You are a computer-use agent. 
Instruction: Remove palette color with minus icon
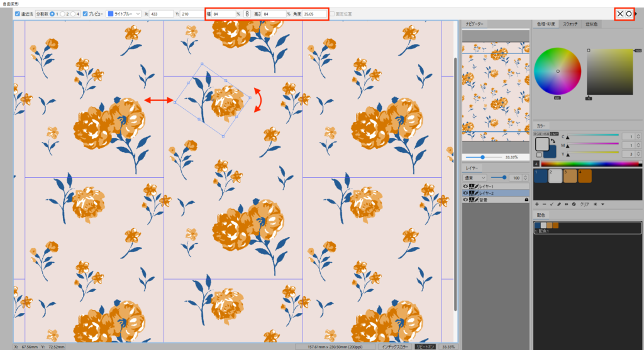pyautogui.click(x=544, y=204)
